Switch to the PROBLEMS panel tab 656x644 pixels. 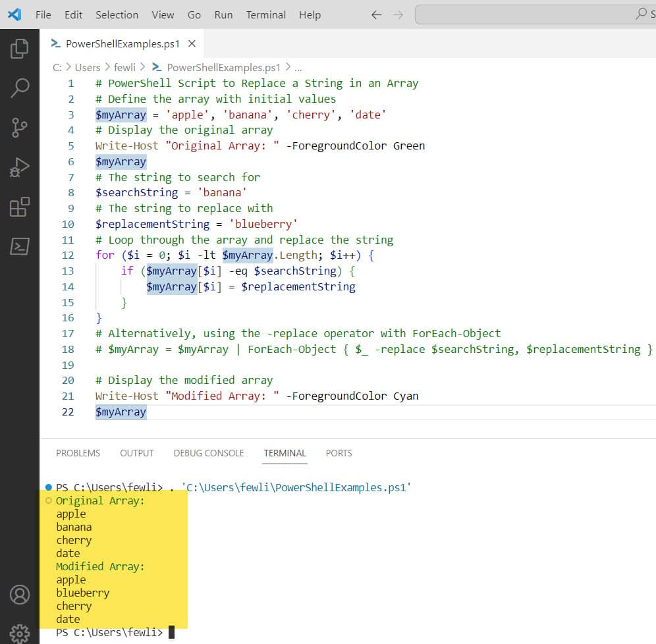click(78, 453)
